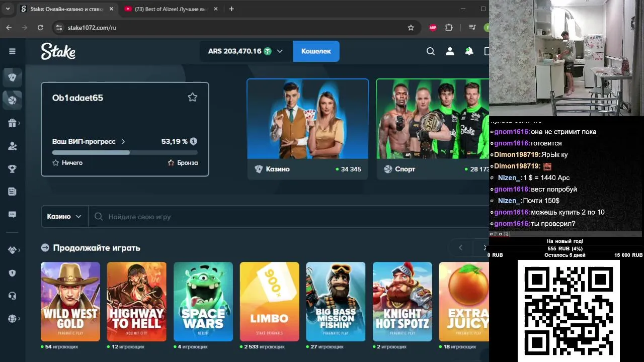Expand the Казино category dropdown by the search field
Screen dimensions: 644x362
click(x=64, y=216)
